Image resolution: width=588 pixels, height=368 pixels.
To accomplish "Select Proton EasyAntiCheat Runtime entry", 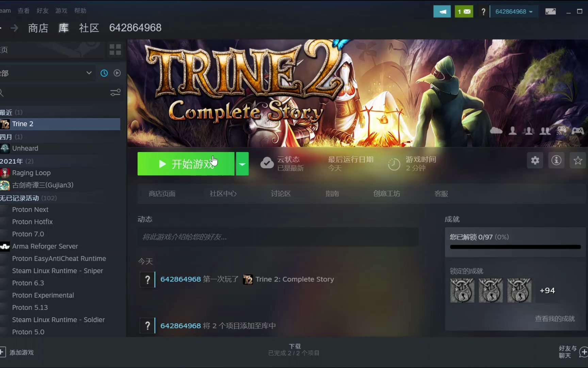I will (x=60, y=259).
